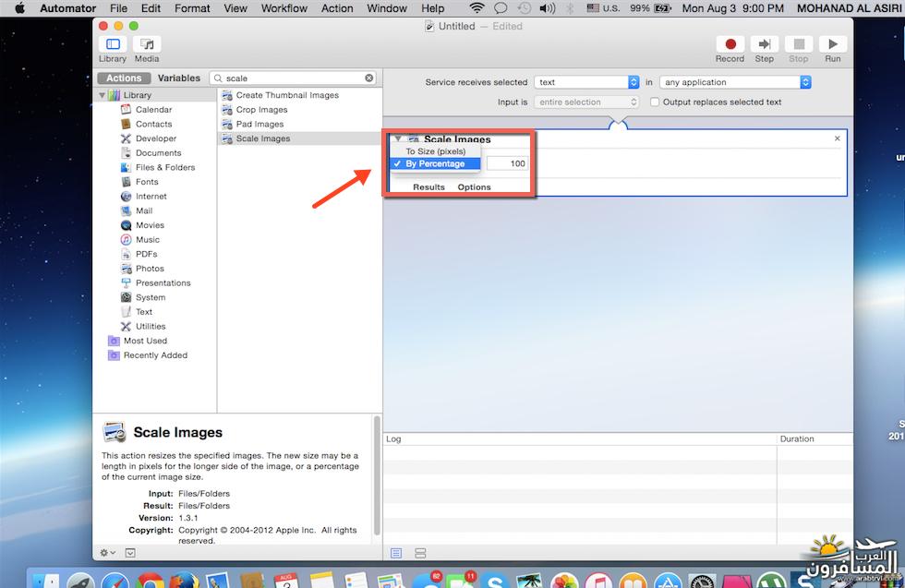
Task: Switch to the Variables tab
Action: point(179,78)
